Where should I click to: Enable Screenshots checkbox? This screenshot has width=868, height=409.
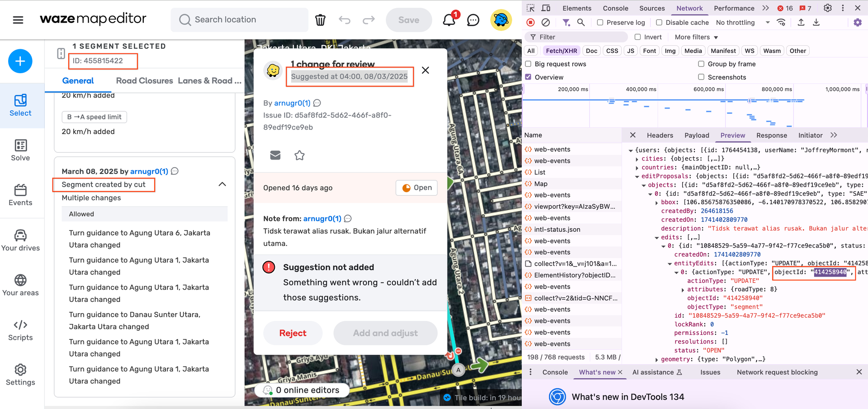[701, 77]
